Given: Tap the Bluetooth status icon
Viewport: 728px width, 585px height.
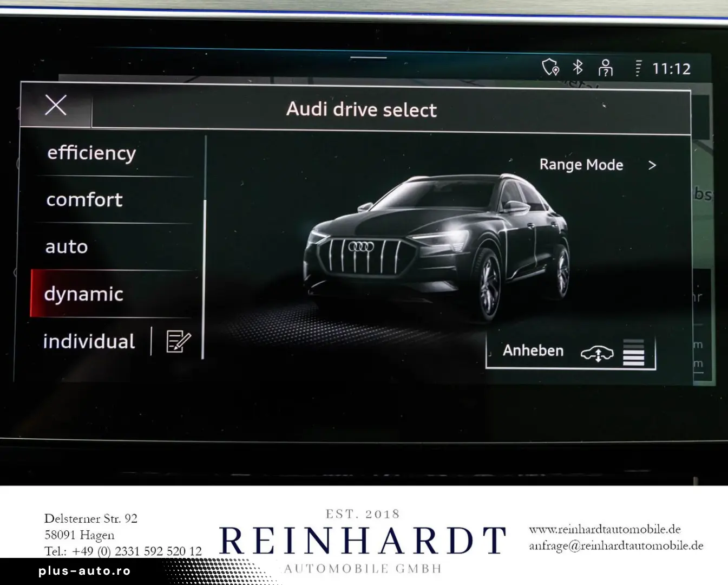Looking at the screenshot, I should (x=578, y=67).
